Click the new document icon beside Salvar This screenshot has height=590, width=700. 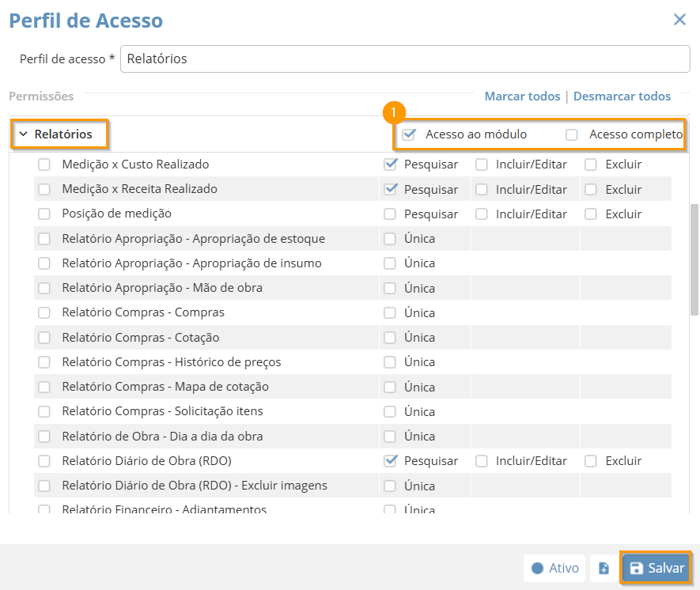[x=604, y=568]
